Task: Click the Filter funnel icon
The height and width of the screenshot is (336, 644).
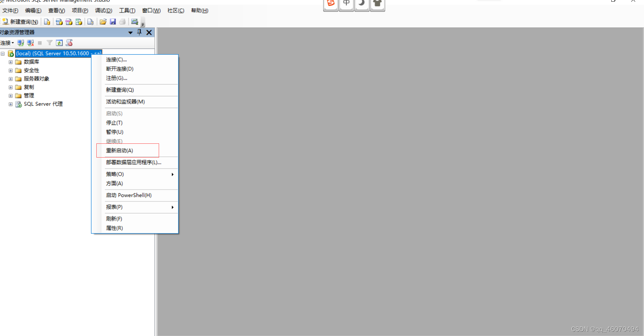Action: pos(50,43)
